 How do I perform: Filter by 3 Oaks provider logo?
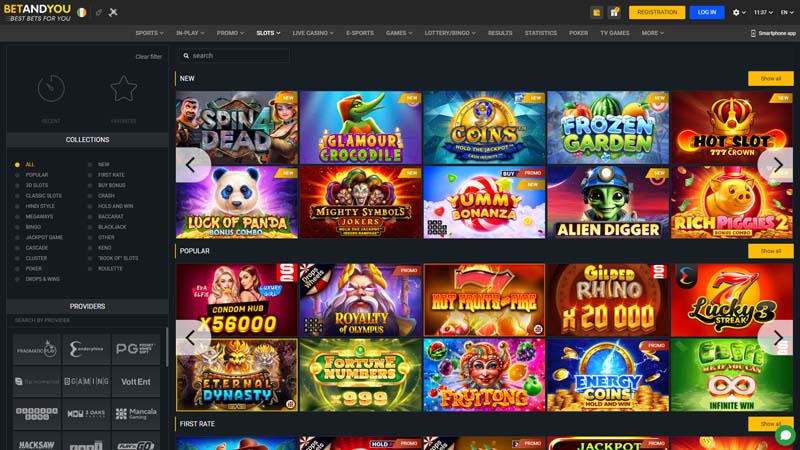[x=86, y=414]
